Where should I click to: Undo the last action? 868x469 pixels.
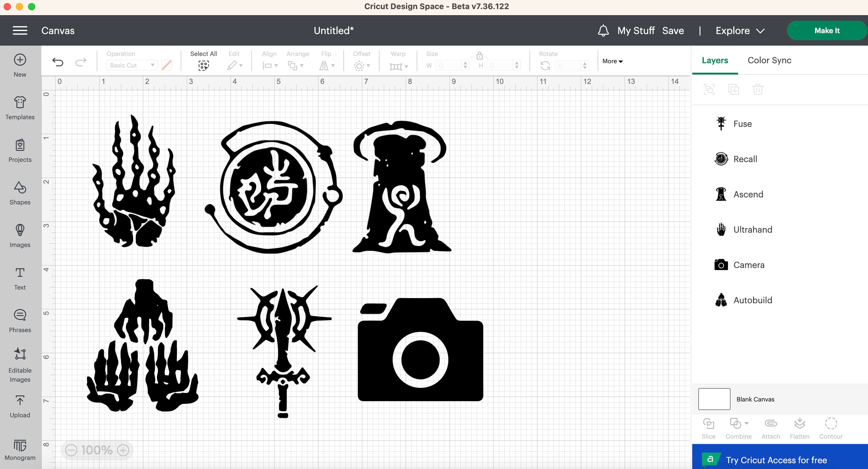click(x=57, y=62)
